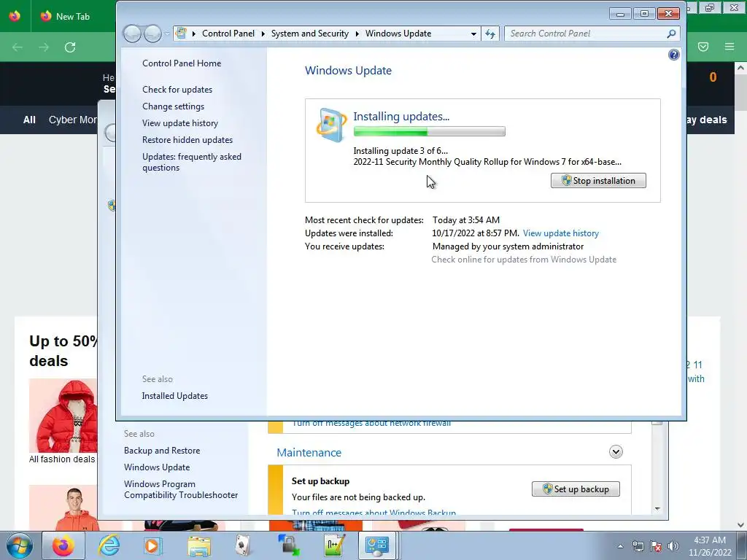Open Windows Explorer folder on taskbar
The width and height of the screenshot is (747, 560).
tap(199, 545)
